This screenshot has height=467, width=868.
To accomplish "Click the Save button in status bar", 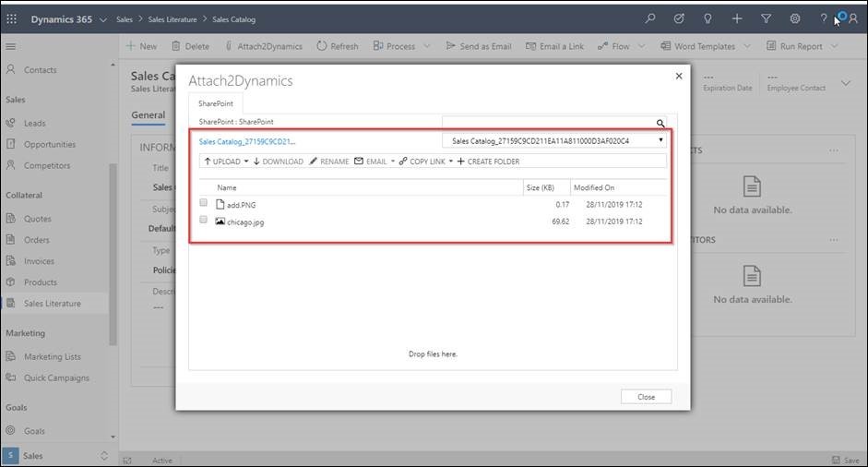I will 845,460.
